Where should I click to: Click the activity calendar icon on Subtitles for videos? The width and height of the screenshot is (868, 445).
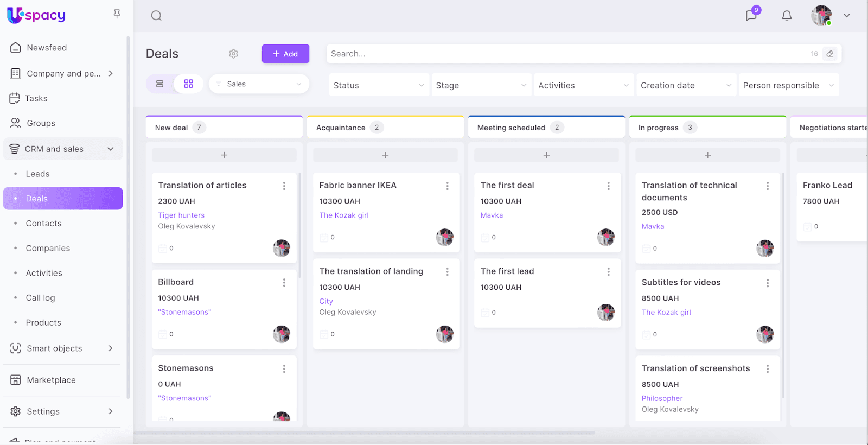pyautogui.click(x=646, y=335)
